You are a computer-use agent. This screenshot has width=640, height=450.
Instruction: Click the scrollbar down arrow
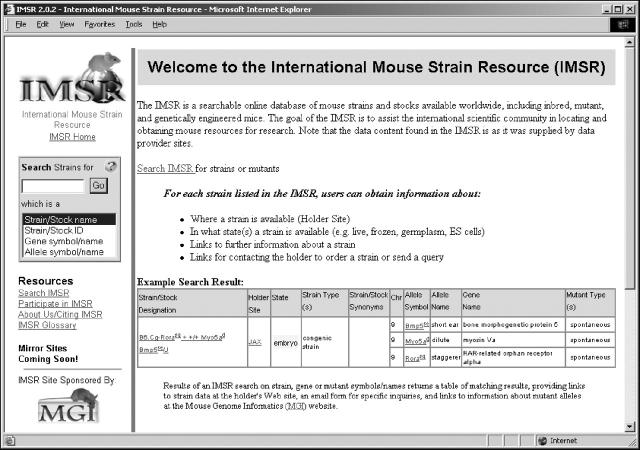click(x=629, y=427)
